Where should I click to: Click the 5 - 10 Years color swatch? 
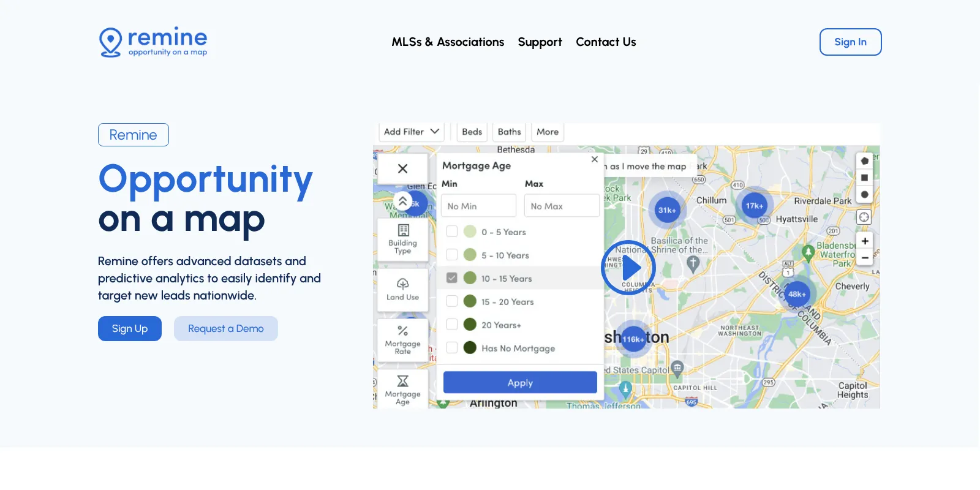pos(470,255)
